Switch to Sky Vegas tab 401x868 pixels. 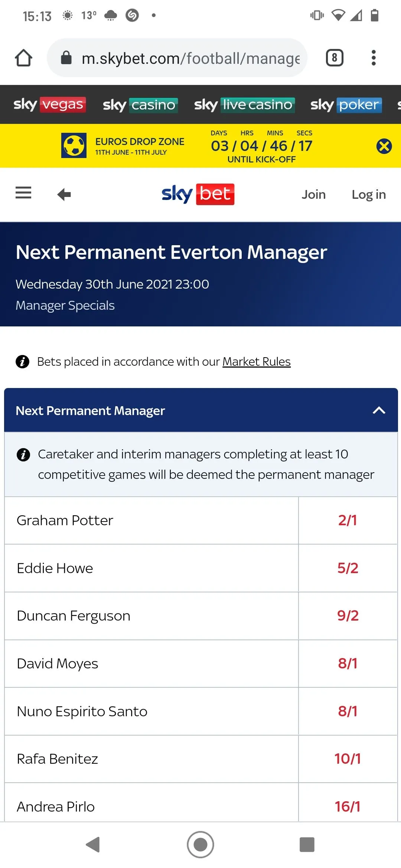tap(49, 105)
